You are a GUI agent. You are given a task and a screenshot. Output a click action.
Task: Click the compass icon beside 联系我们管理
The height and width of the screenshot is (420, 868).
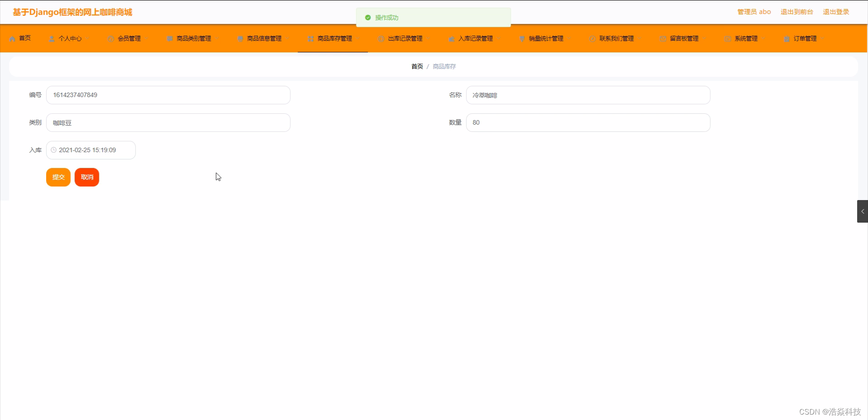[593, 38]
